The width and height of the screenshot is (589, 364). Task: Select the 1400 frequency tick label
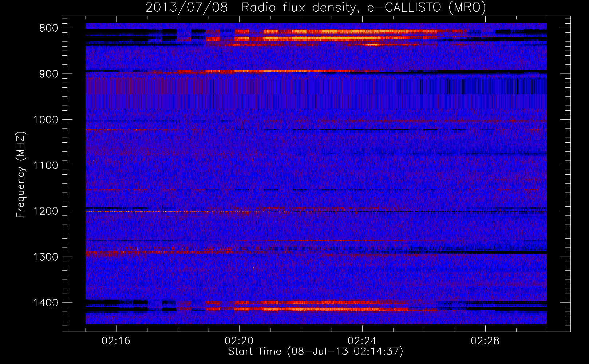click(x=46, y=303)
